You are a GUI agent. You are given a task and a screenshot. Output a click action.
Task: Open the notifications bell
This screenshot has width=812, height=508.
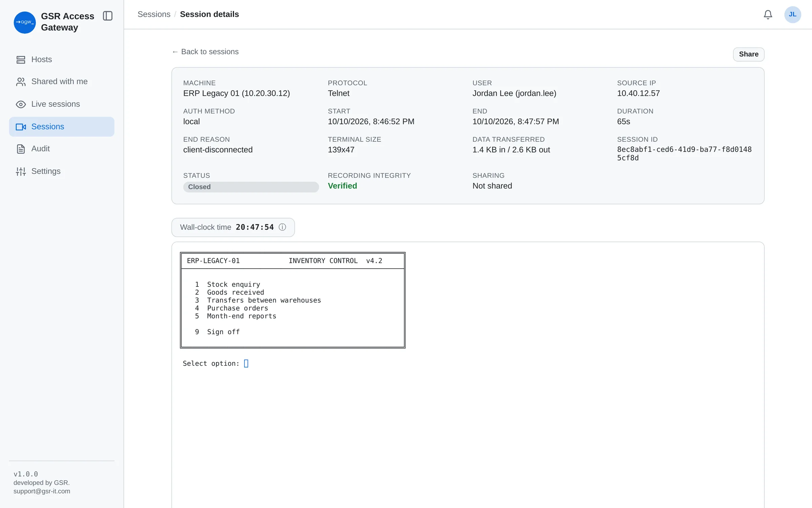tap(768, 15)
